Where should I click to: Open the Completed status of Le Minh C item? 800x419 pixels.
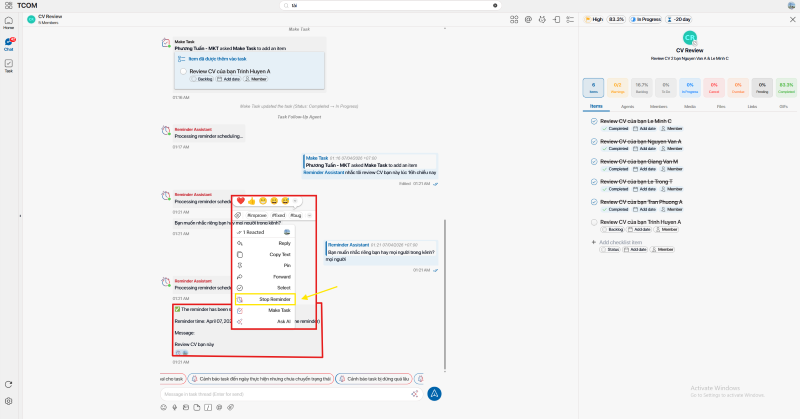615,129
